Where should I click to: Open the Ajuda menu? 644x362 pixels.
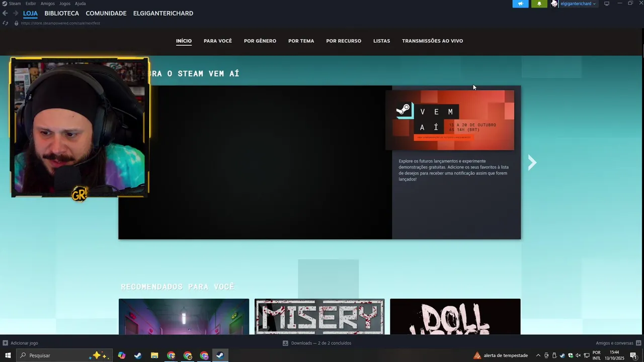tap(80, 4)
